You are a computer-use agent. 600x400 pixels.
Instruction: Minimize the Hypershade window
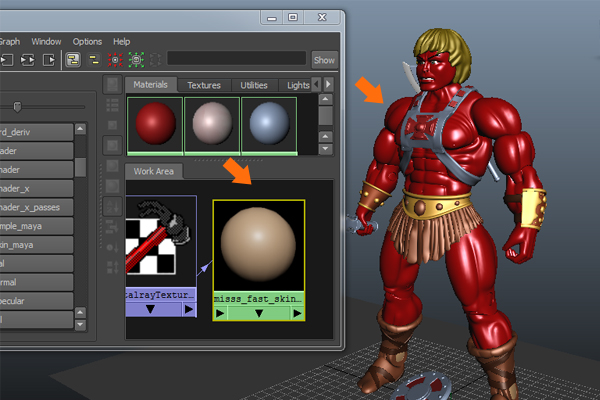pyautogui.click(x=272, y=18)
